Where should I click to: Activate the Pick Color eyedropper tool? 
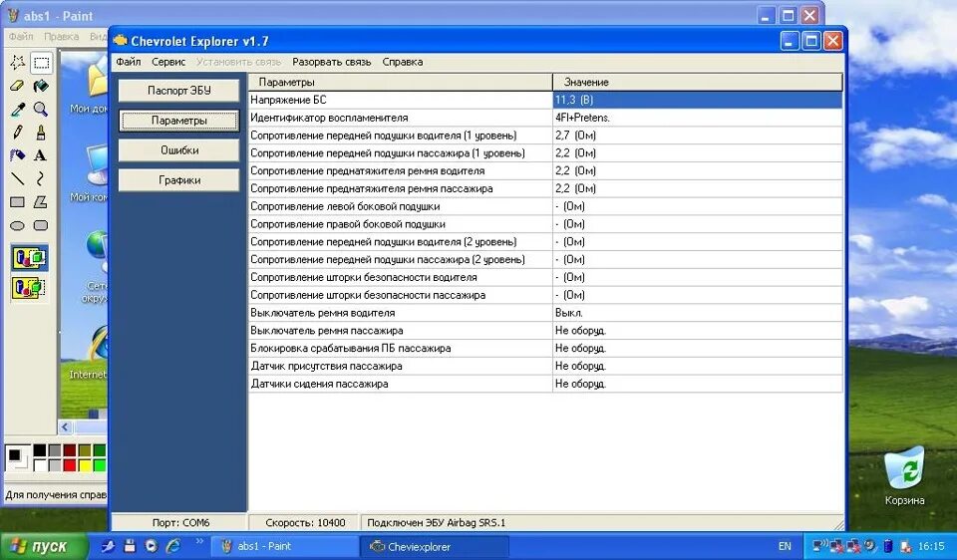pyautogui.click(x=18, y=110)
